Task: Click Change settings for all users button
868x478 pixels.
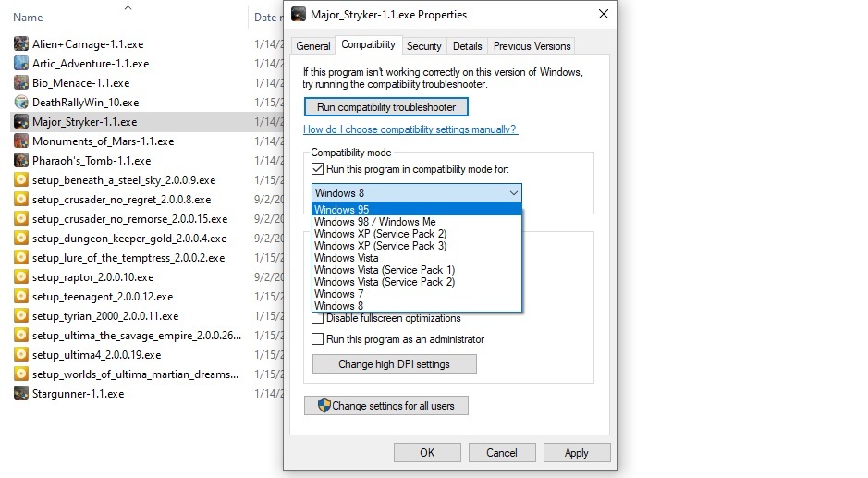Action: click(x=385, y=406)
